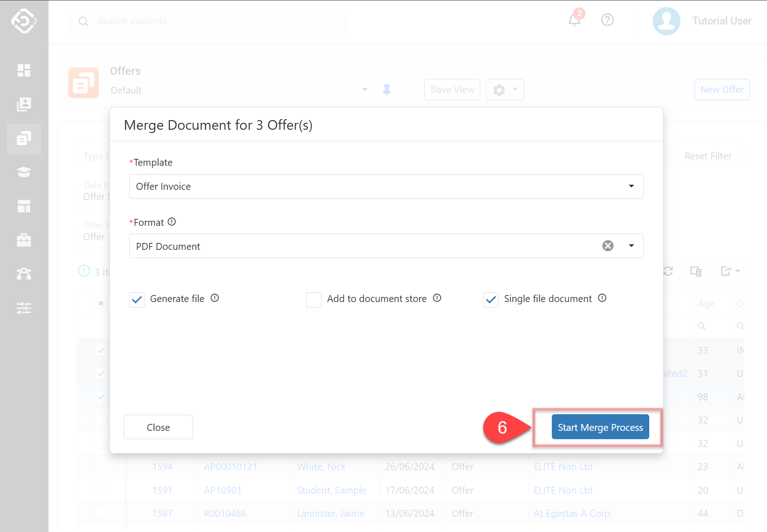Click the notifications bell icon
This screenshot has width=767, height=532.
(x=574, y=20)
